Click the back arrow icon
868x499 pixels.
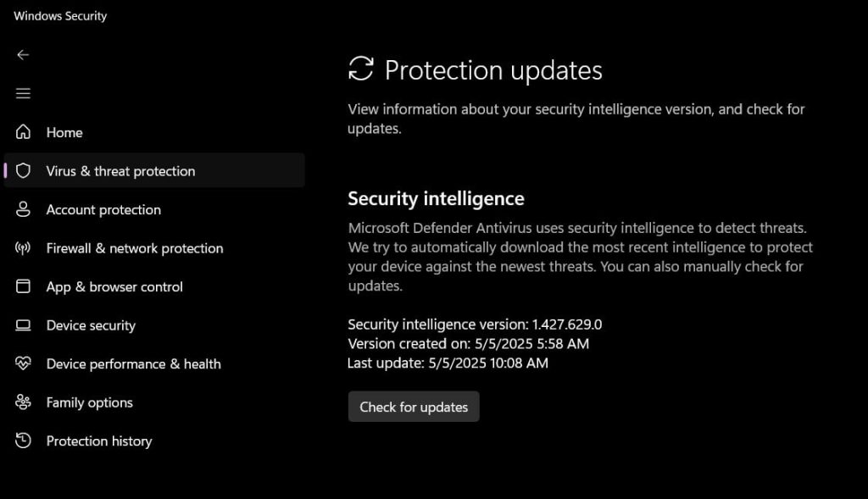(x=23, y=55)
